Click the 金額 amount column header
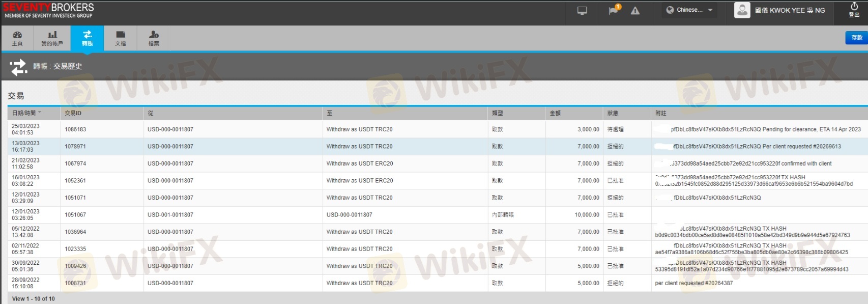Screen dimensions: 868x305 pyautogui.click(x=555, y=113)
